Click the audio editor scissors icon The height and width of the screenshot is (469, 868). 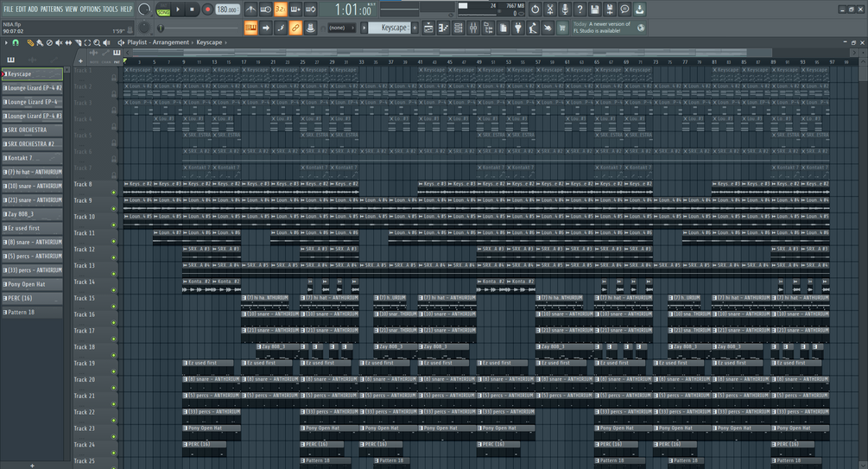click(549, 10)
